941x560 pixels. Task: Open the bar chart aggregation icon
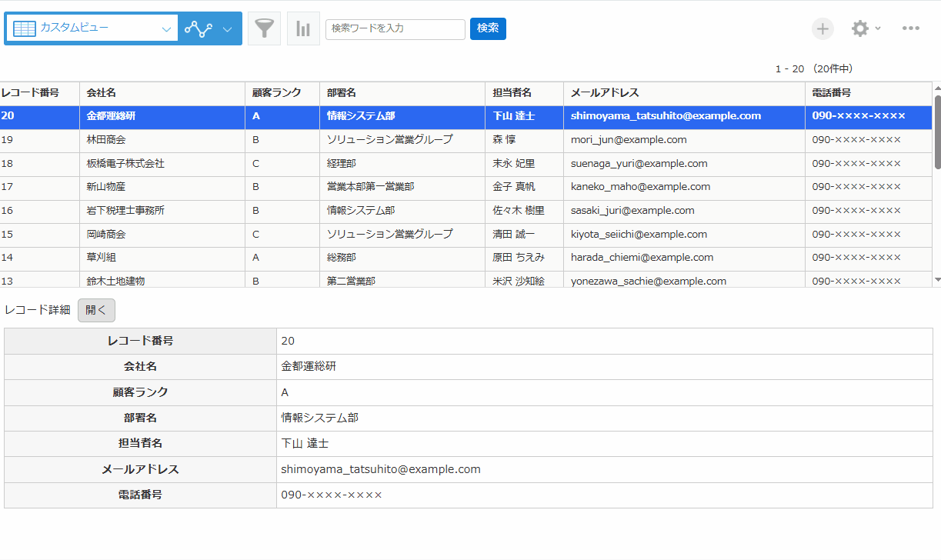point(303,28)
